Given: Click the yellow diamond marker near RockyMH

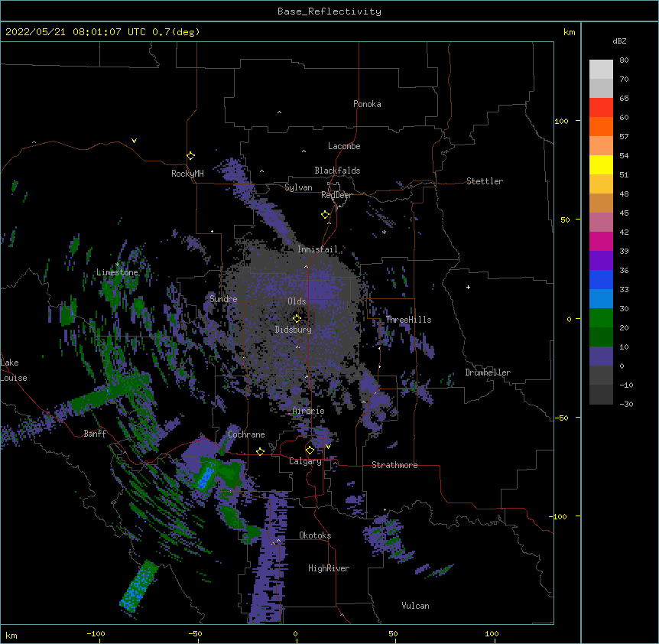Looking at the screenshot, I should [x=191, y=155].
